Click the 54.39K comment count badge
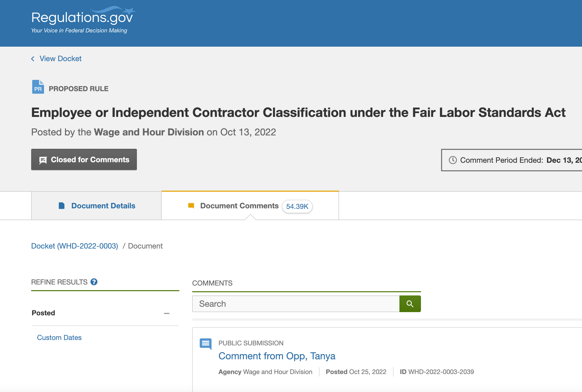Viewport: 582px width, 392px height. 297,206
